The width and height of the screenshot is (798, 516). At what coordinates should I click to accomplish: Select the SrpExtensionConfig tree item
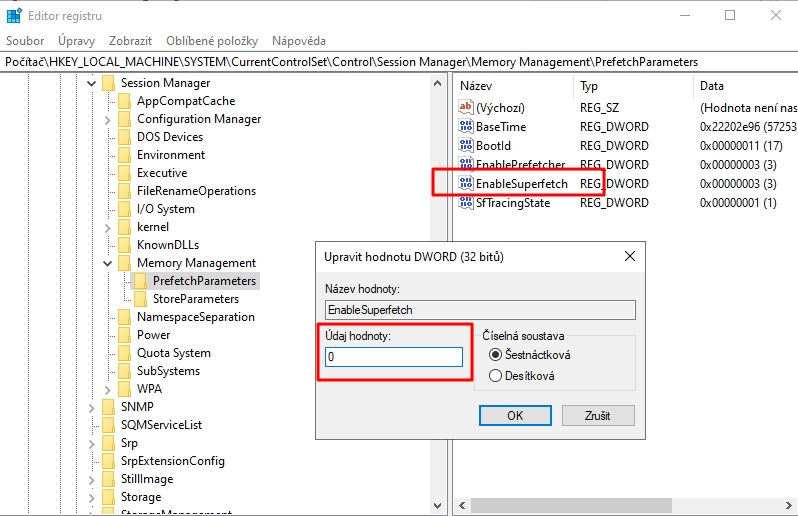tap(173, 461)
